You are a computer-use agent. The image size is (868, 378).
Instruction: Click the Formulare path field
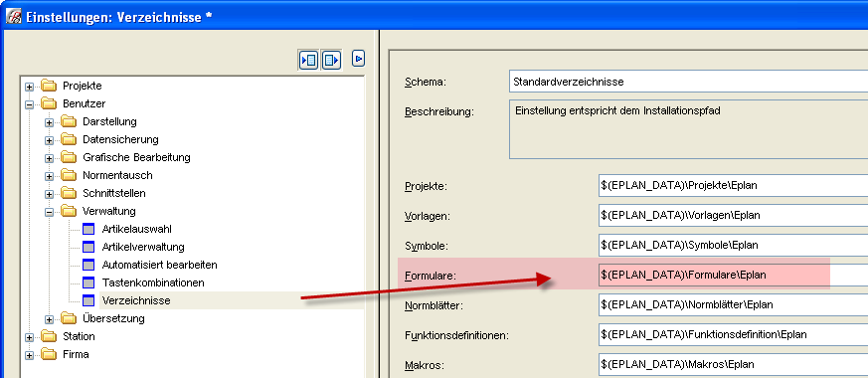733,275
